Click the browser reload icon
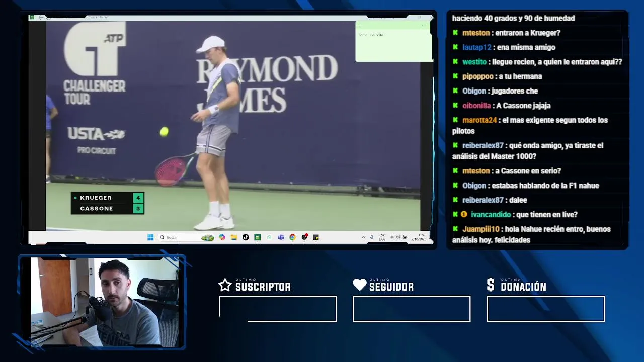 [48, 18]
